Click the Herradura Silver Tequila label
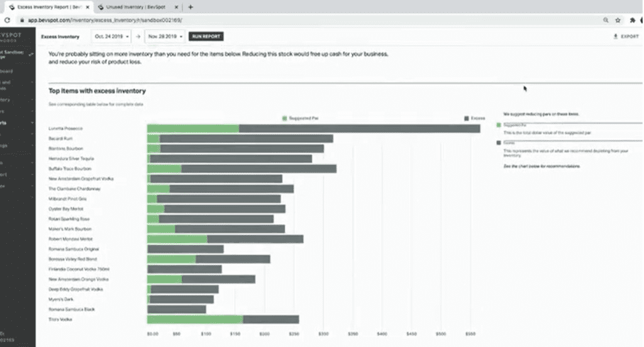Viewport: 644px width, 347px height. (71, 159)
